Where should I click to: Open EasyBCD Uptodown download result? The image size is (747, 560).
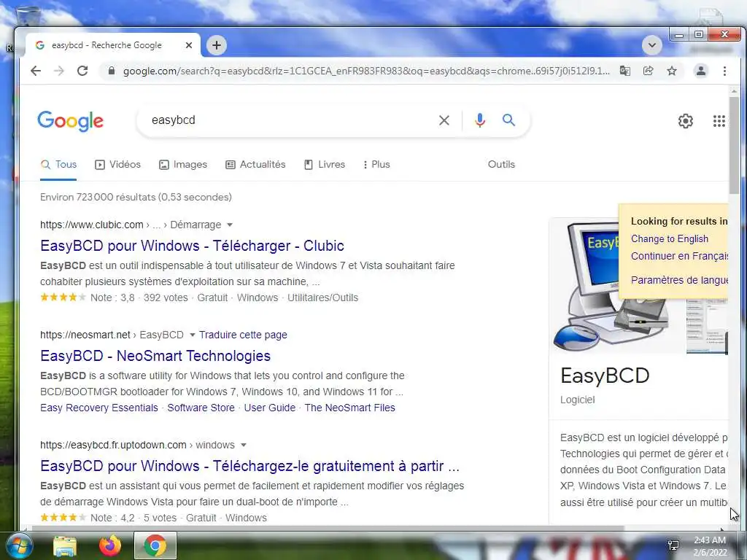pyautogui.click(x=249, y=466)
